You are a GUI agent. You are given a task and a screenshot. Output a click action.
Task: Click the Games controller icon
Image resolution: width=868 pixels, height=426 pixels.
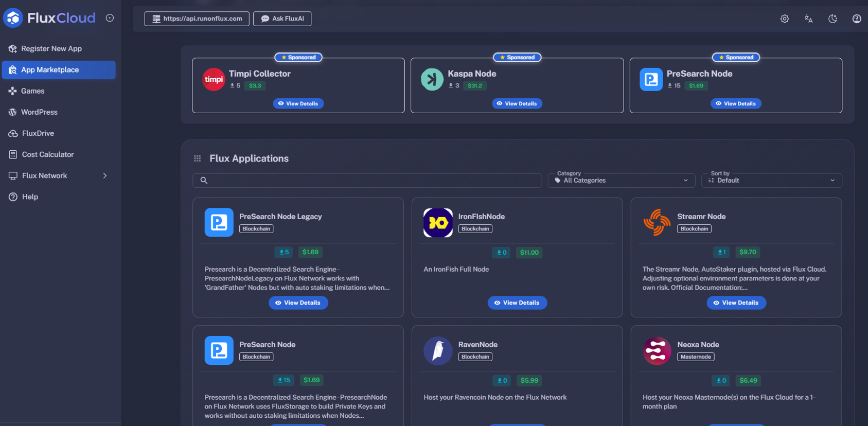(x=13, y=91)
